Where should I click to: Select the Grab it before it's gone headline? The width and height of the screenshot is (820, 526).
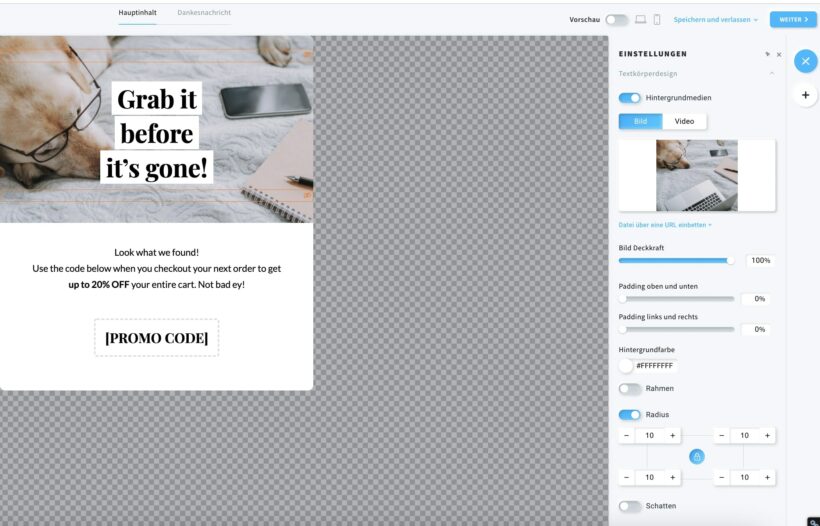click(157, 133)
